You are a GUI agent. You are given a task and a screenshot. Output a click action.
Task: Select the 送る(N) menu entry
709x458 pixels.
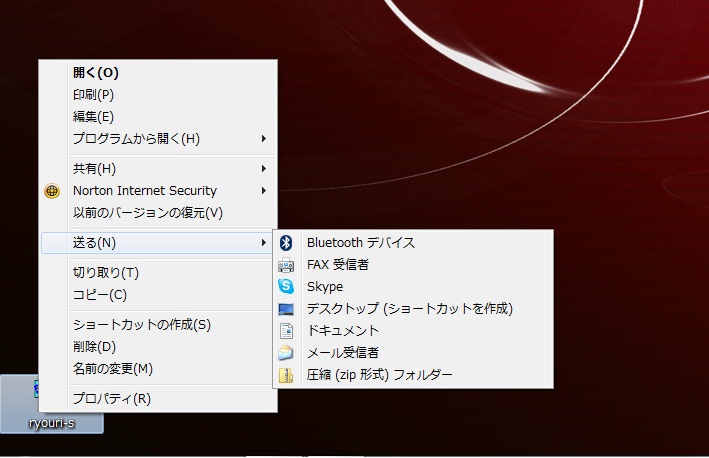(x=158, y=243)
